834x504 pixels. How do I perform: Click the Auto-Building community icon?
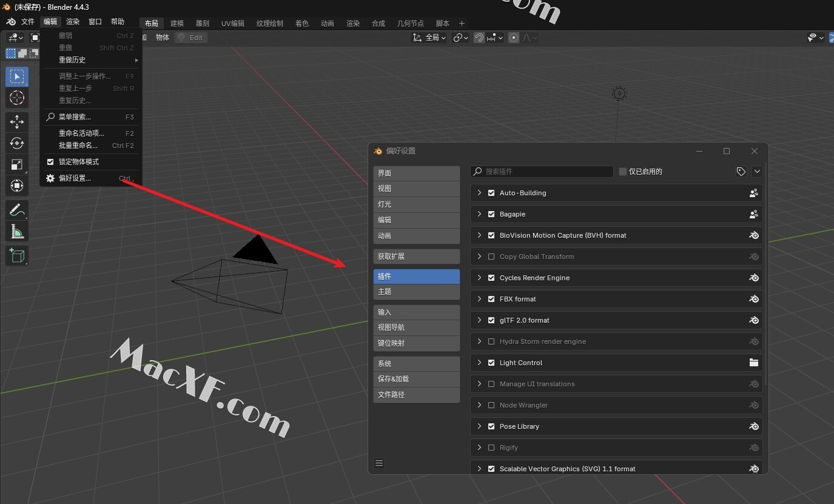tap(754, 193)
